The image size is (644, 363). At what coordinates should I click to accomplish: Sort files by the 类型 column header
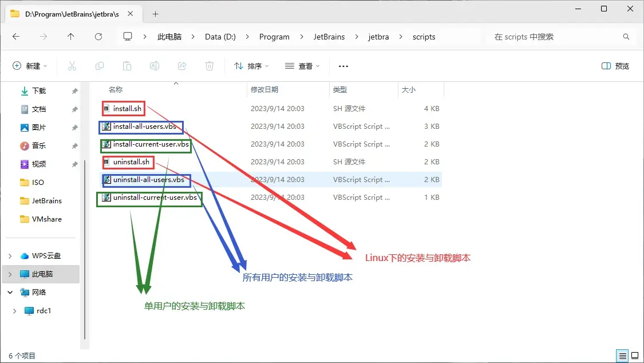(339, 89)
